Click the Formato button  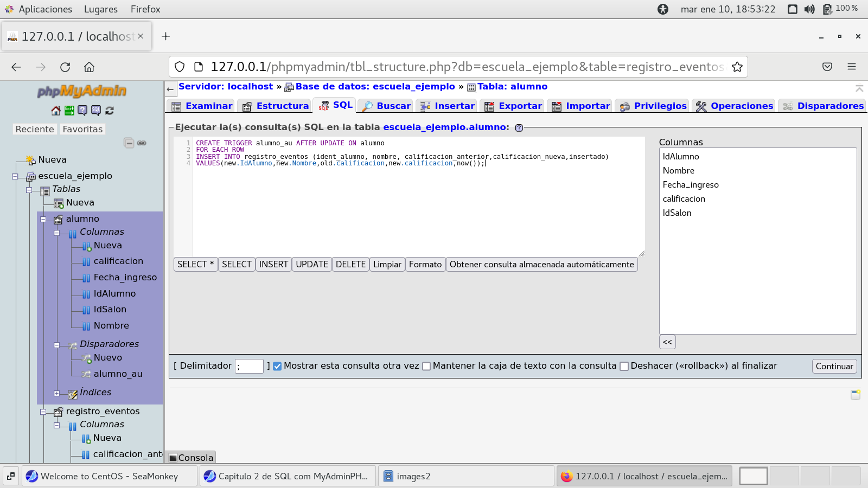pyautogui.click(x=425, y=265)
